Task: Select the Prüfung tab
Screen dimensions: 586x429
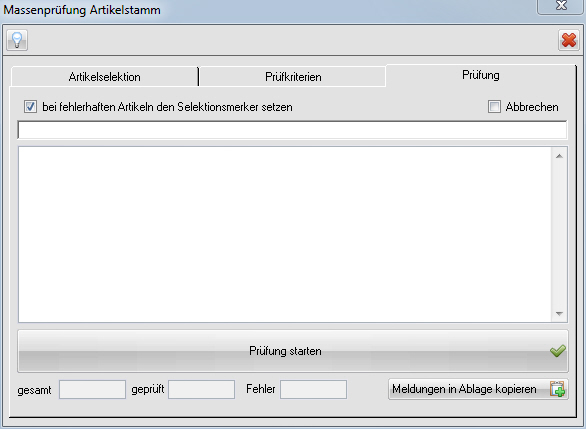Action: [x=481, y=75]
